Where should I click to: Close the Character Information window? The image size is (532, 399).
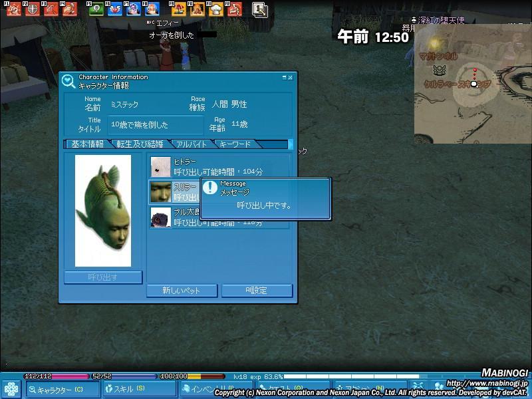(291, 78)
